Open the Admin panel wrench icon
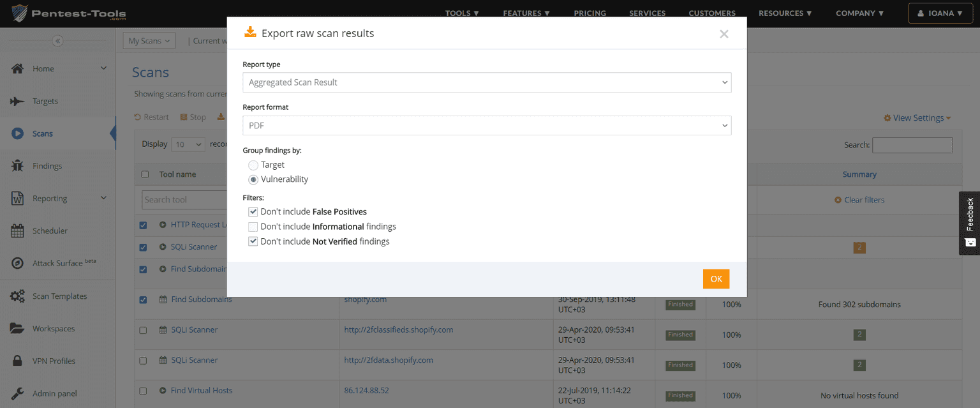The image size is (980, 408). pos(17,393)
